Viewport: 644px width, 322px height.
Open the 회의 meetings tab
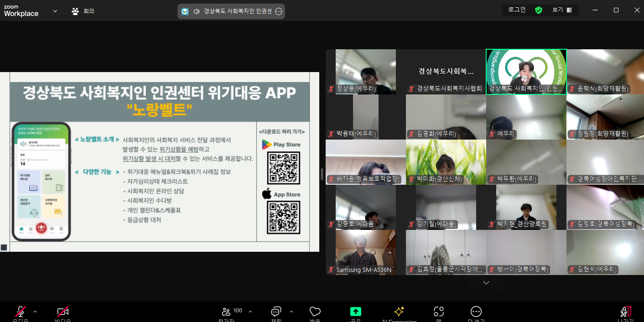click(83, 11)
